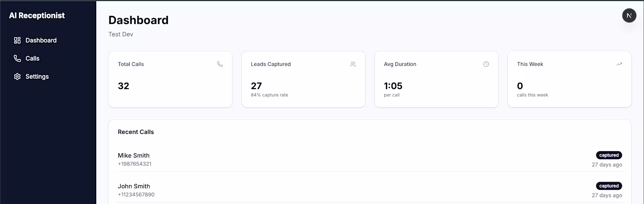
Task: Click the Recent Calls heading
Action: pos(136,132)
